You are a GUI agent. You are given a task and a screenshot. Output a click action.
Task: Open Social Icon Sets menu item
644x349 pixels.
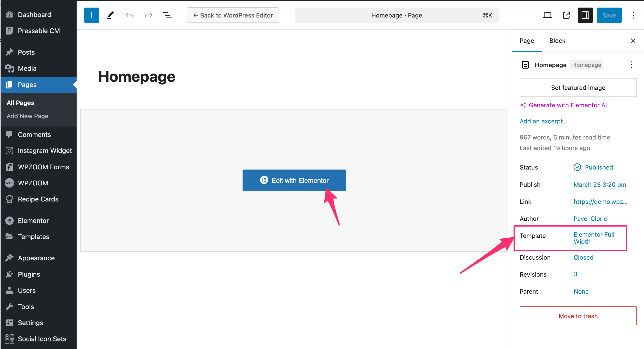39,339
